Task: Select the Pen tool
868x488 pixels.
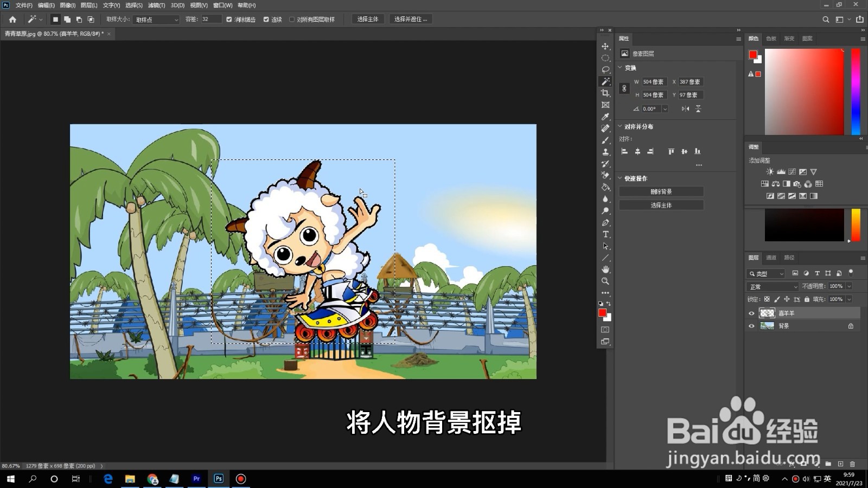Action: (605, 222)
